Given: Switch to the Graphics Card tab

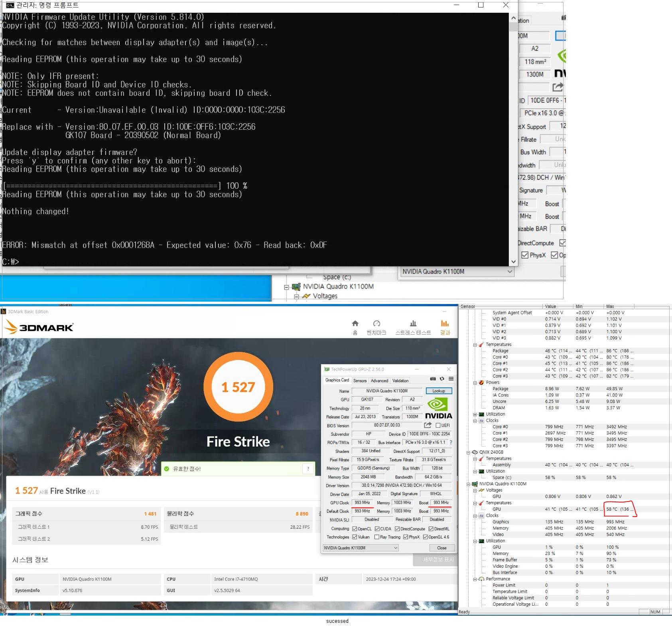Looking at the screenshot, I should click(x=337, y=380).
